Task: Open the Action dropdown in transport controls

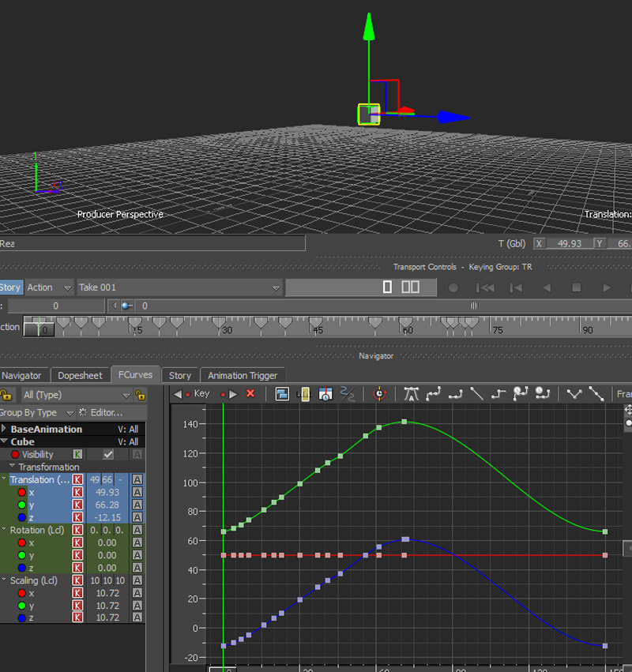Action: [x=49, y=287]
